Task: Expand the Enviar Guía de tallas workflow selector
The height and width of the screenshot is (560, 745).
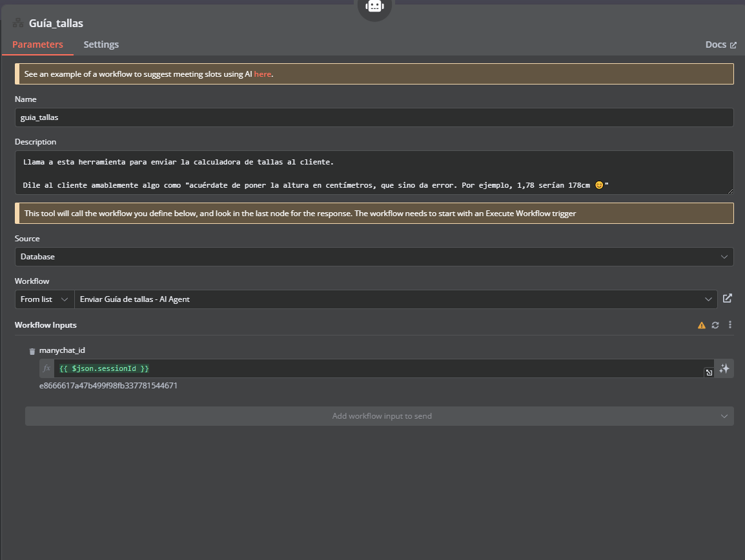Action: pyautogui.click(x=395, y=299)
